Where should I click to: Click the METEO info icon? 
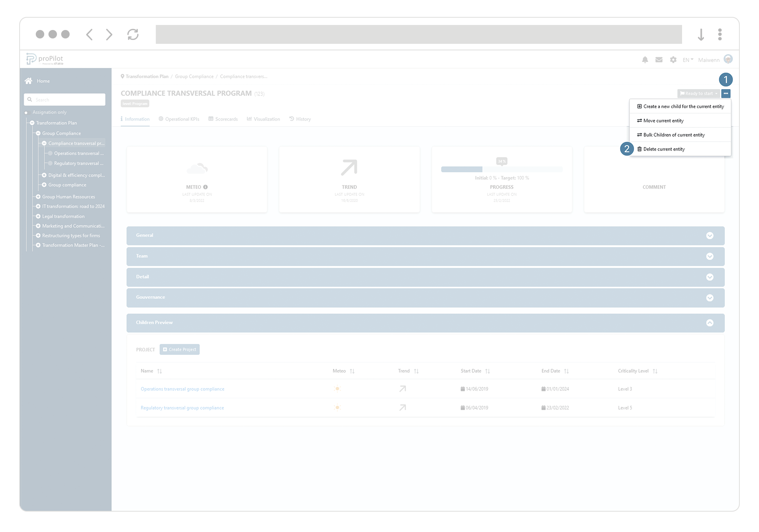pos(205,187)
